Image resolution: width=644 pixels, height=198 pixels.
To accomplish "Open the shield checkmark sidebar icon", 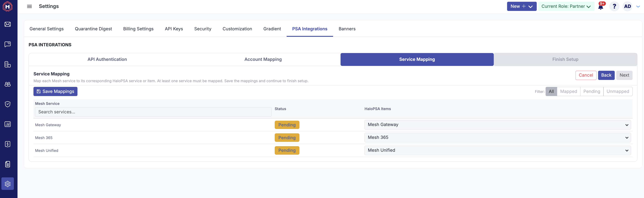I will click(8, 104).
